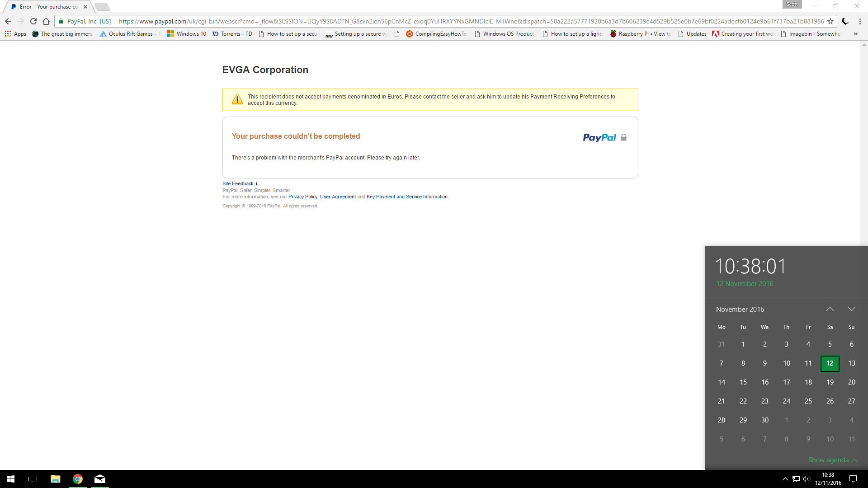Bookmark this page with the star icon
Image resolution: width=868 pixels, height=488 pixels.
[x=830, y=21]
